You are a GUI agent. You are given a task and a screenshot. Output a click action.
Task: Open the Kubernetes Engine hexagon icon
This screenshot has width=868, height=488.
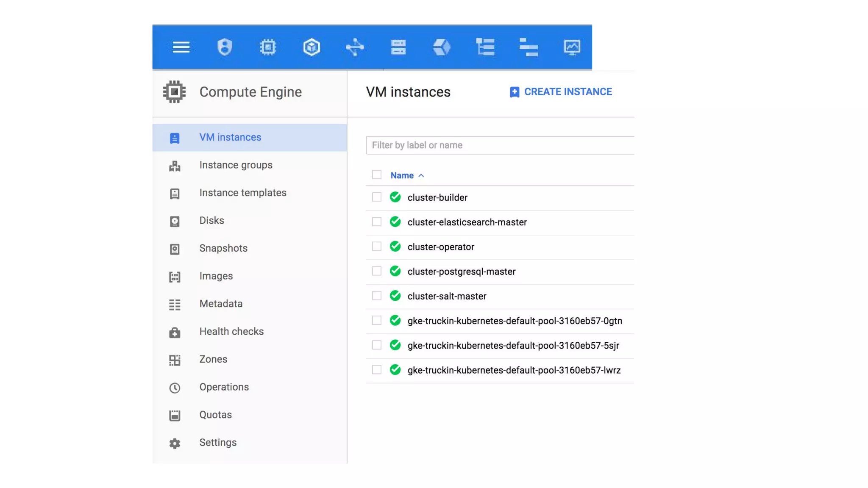click(x=312, y=47)
